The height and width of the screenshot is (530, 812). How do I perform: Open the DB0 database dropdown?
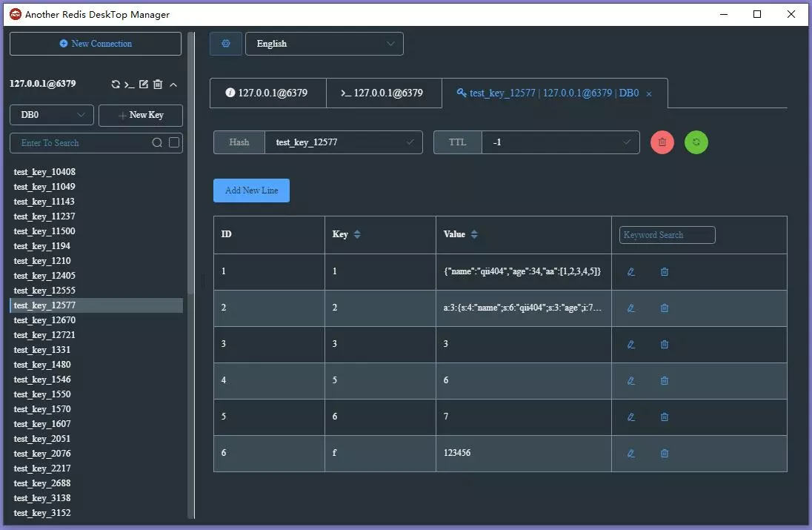point(51,115)
